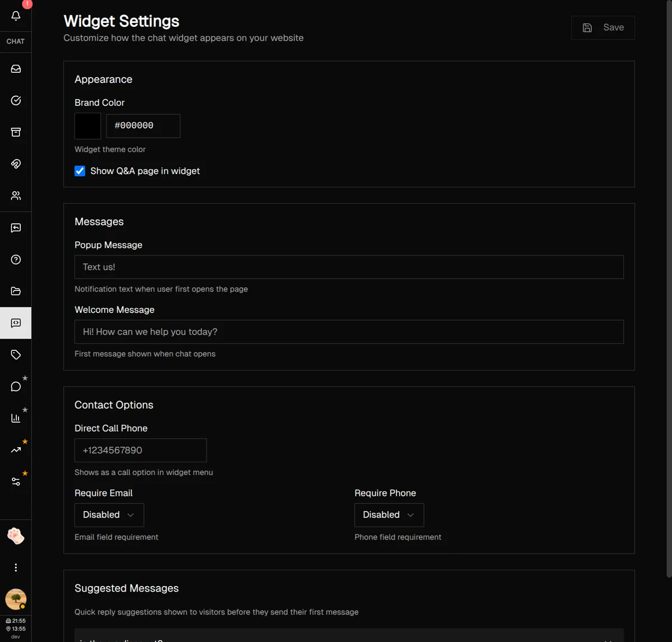This screenshot has height=642, width=672.
Task: Click the magnet integrations icon
Action: [16, 164]
